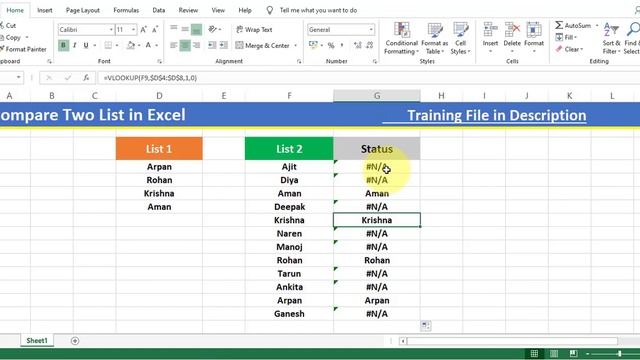Increase font size with the larger A icon

(x=143, y=29)
